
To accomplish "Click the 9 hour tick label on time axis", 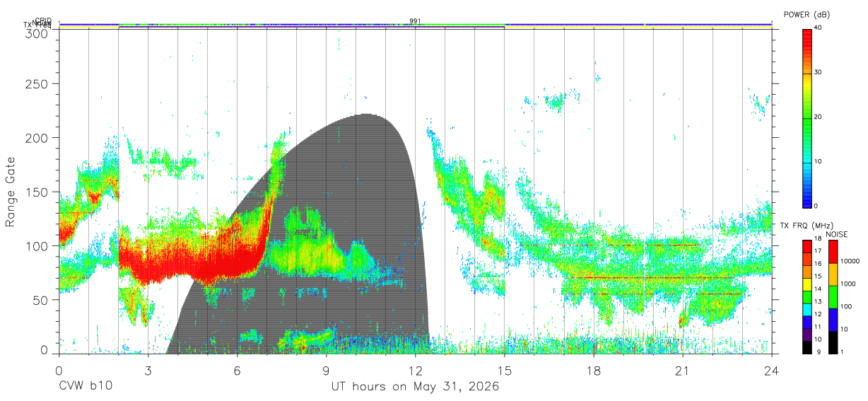I will click(326, 371).
